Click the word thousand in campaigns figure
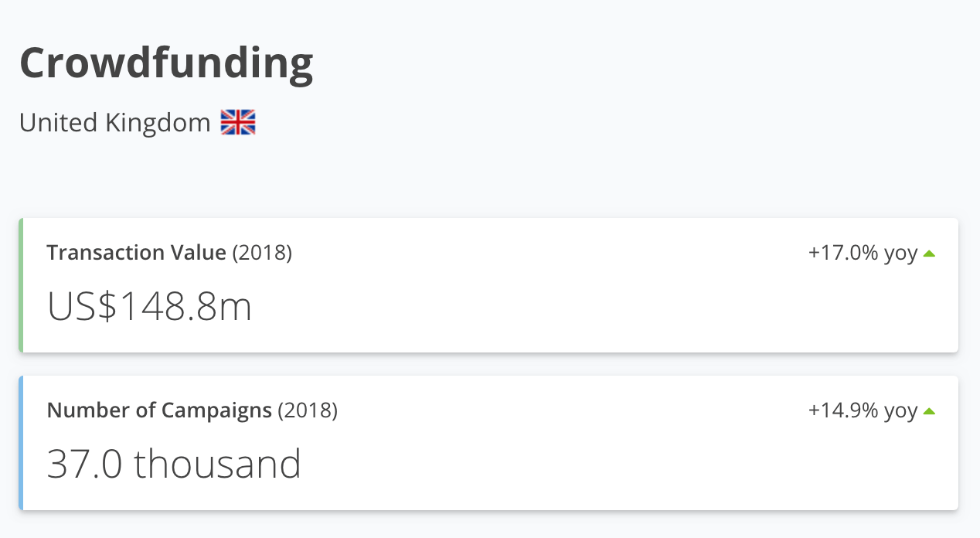The image size is (980, 538). (218, 464)
